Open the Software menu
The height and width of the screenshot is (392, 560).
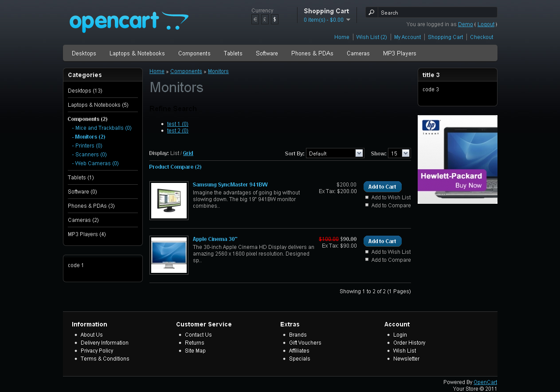(x=267, y=53)
